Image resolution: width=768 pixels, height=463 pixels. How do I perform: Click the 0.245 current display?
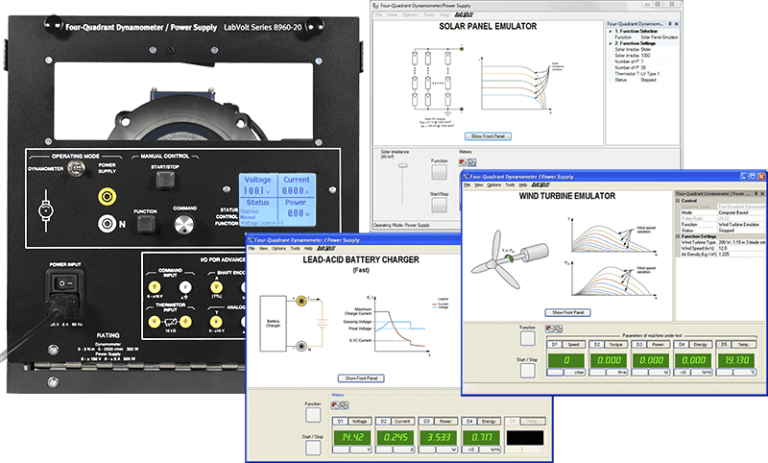[395, 438]
